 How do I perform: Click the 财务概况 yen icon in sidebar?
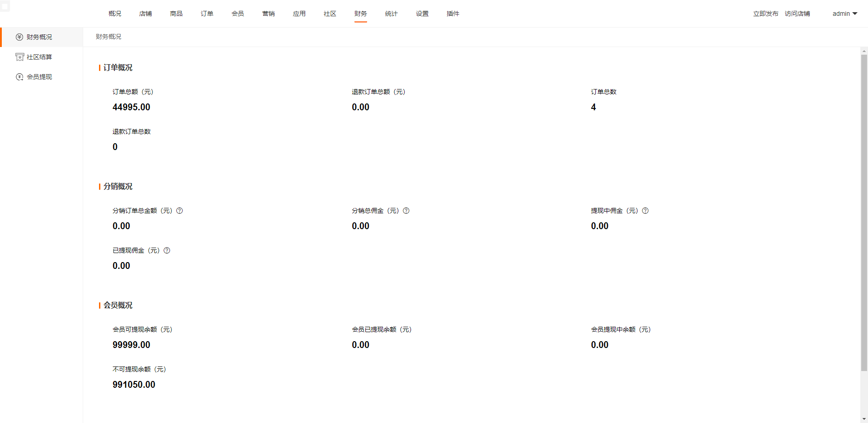(x=19, y=37)
